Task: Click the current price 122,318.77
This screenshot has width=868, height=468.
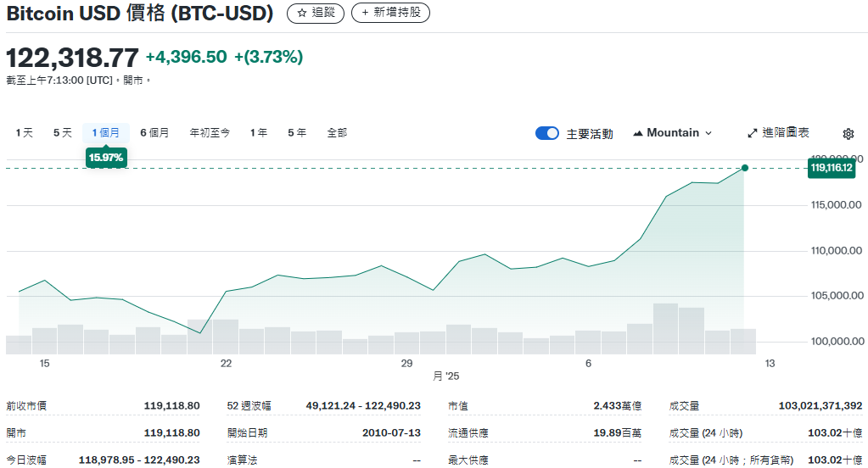Action: (x=72, y=58)
